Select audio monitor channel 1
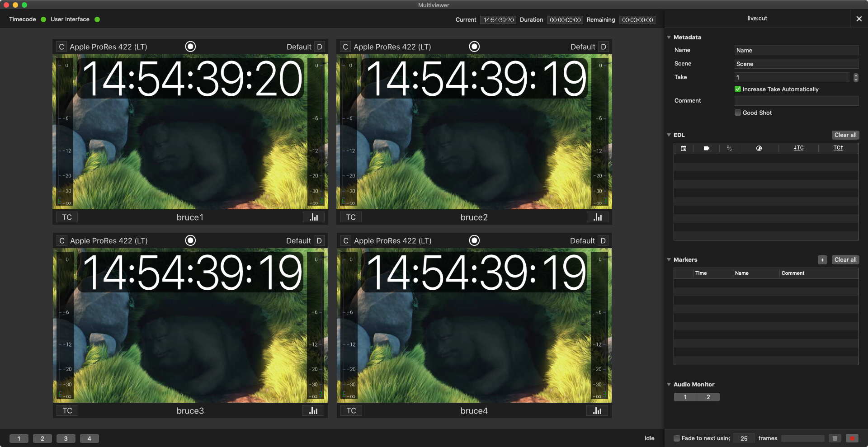This screenshot has width=868, height=447. tap(685, 397)
